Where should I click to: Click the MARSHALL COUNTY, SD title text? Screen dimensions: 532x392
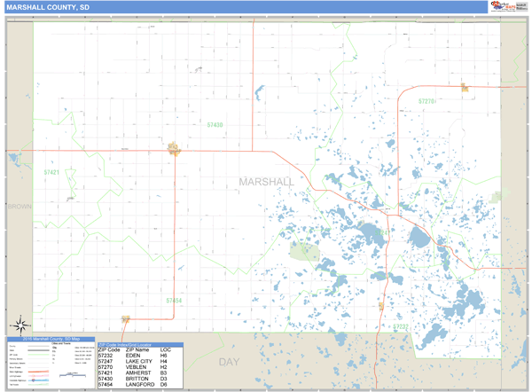(48, 7)
